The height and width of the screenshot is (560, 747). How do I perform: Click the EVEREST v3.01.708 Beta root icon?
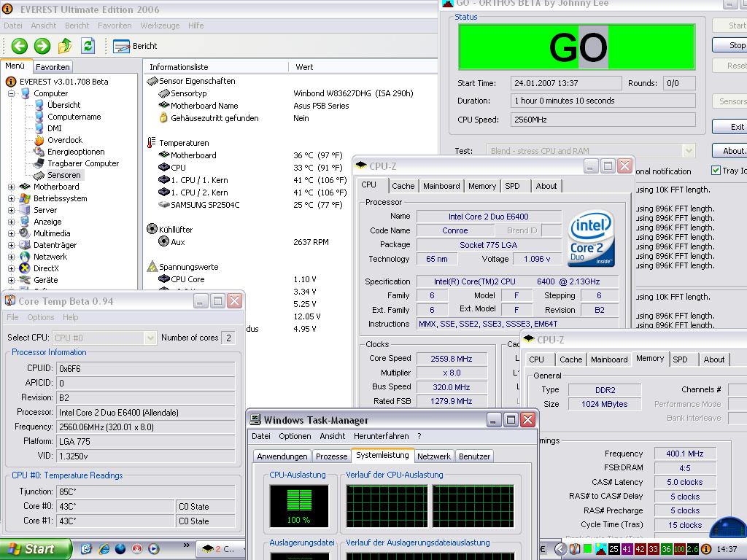coord(10,82)
